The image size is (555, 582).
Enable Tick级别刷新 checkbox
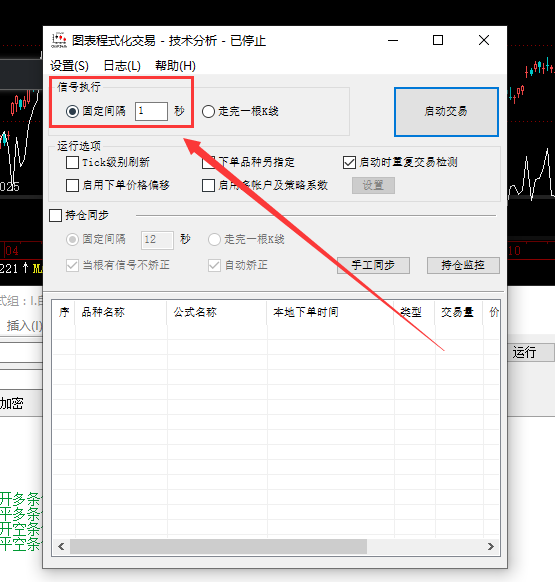[x=72, y=162]
